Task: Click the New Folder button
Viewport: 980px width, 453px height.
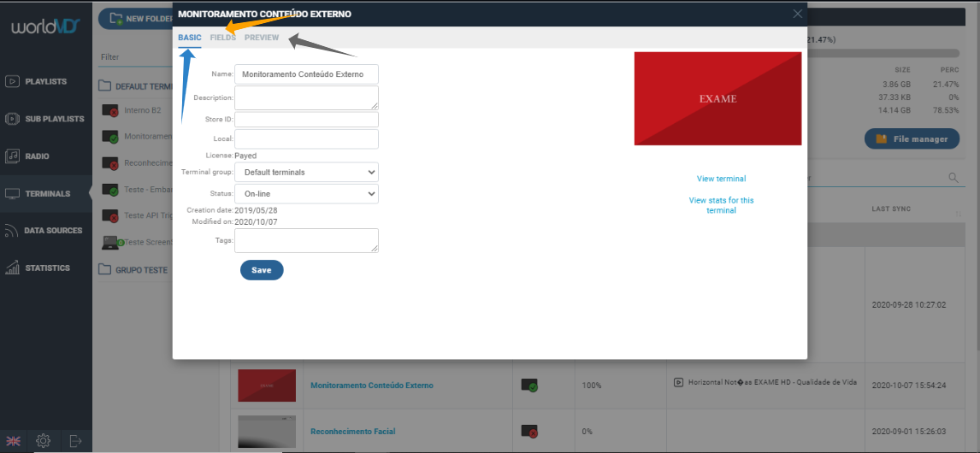Action: pos(136,19)
